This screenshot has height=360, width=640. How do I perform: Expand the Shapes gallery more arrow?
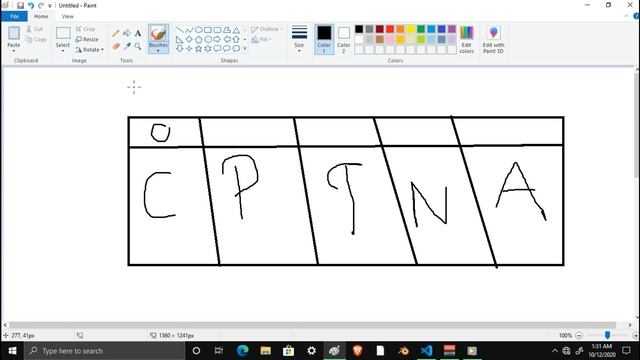[x=245, y=49]
